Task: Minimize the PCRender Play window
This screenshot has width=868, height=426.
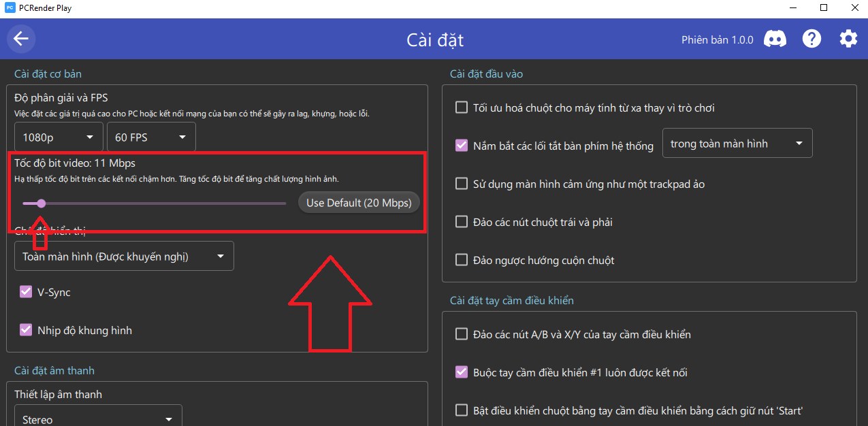Action: coord(792,8)
